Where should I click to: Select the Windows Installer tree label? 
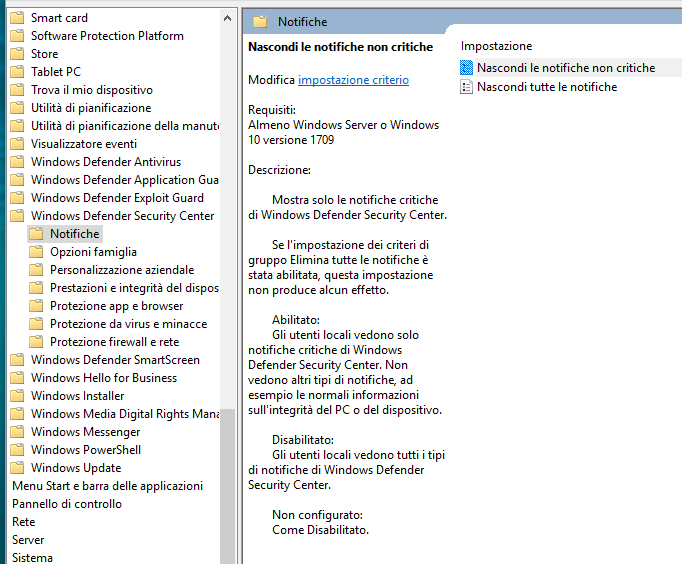pos(77,396)
